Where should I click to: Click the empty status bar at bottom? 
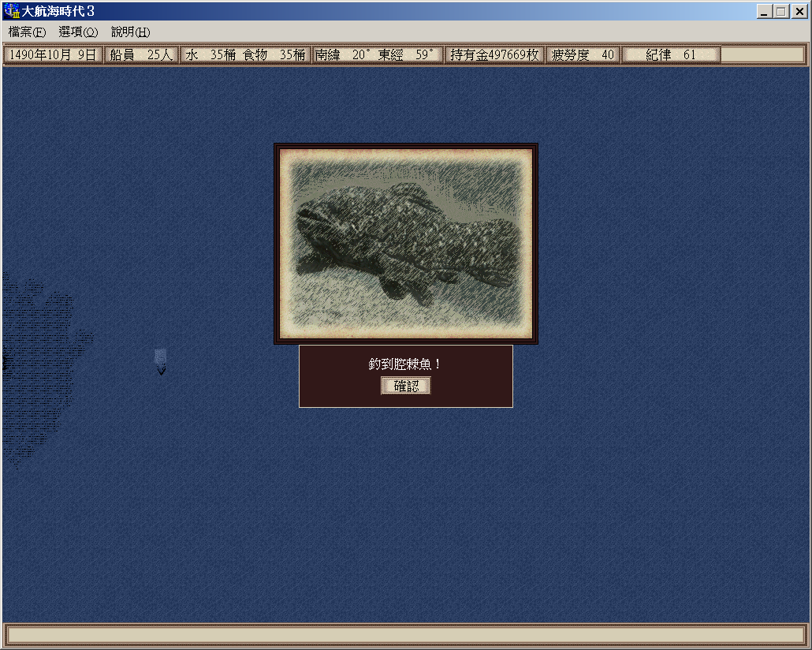click(x=405, y=635)
